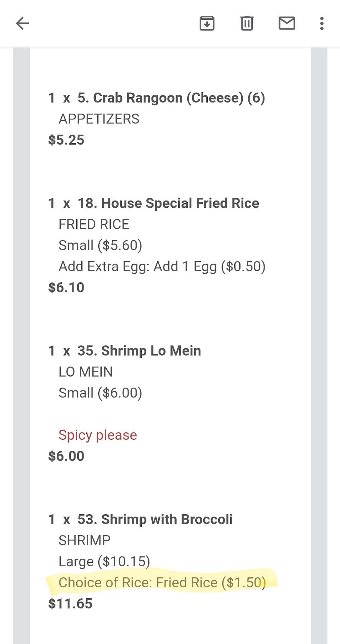Mark email as unread via envelope icon
This screenshot has width=340, height=644.
tap(287, 23)
